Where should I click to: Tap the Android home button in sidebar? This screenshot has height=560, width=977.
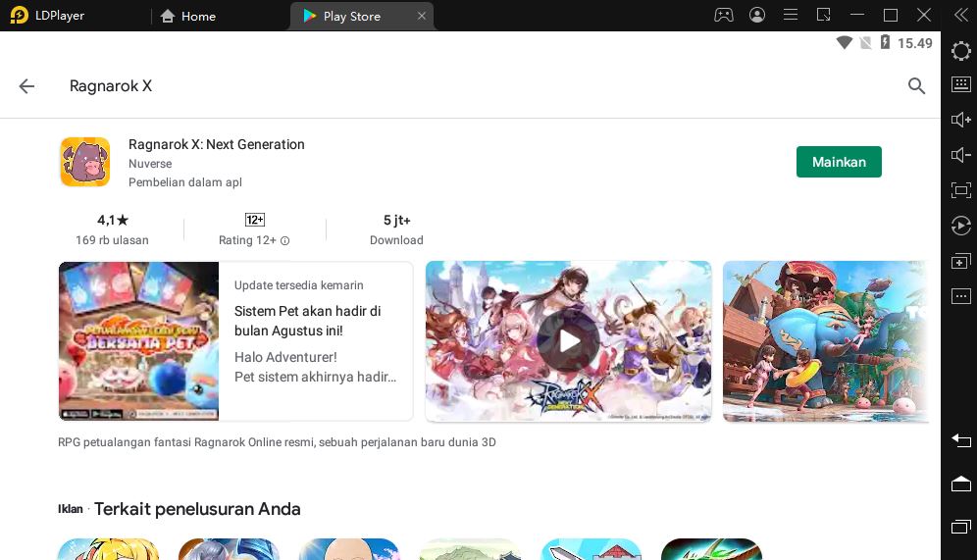click(x=960, y=484)
